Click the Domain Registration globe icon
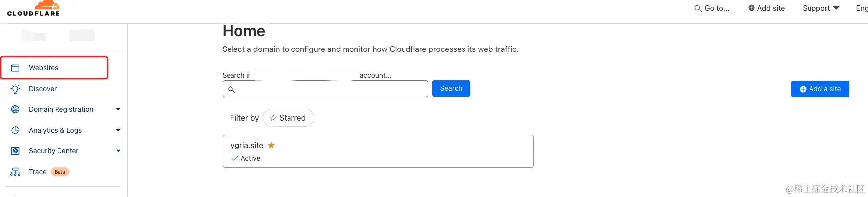Viewport: 868px width, 197px height. click(15, 109)
